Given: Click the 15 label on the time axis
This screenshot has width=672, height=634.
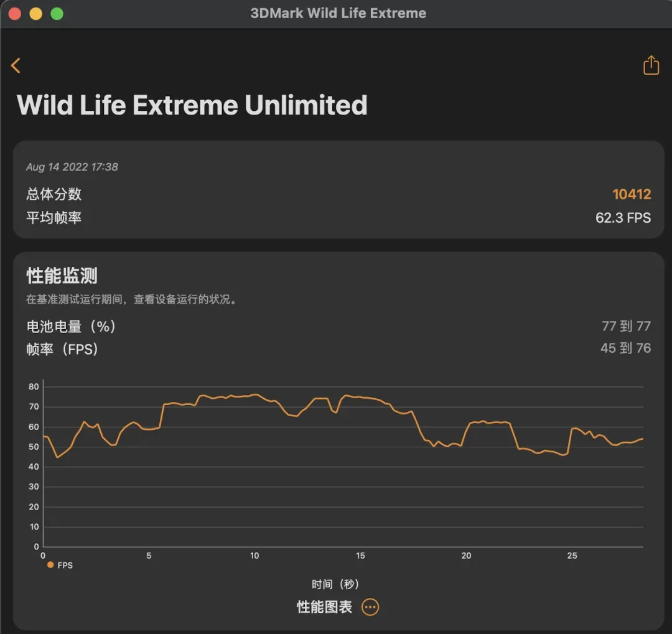Looking at the screenshot, I should pos(360,556).
